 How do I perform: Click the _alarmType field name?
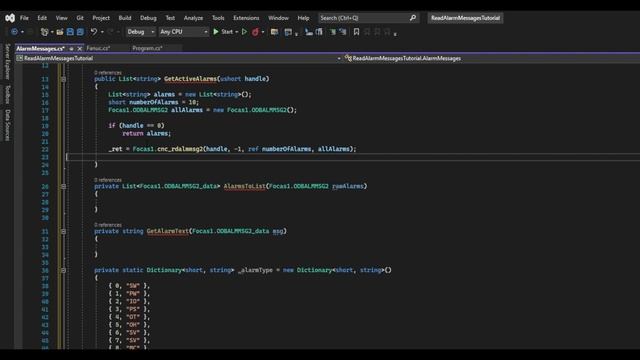(255, 270)
